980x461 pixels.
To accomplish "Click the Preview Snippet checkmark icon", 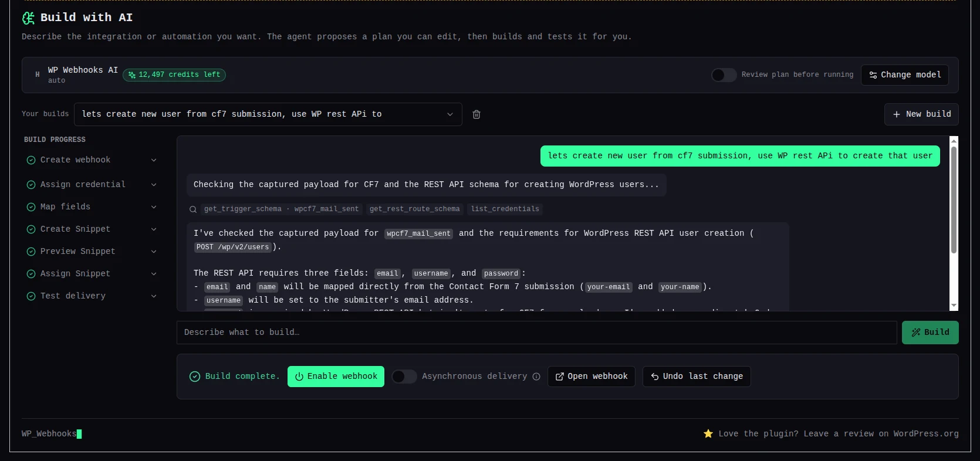I will point(31,252).
